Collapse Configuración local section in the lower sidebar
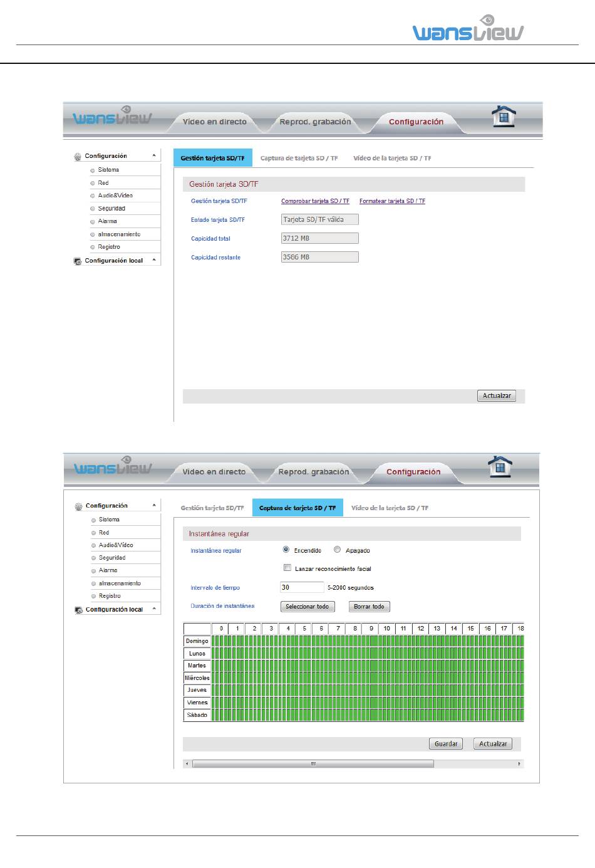The image size is (595, 868). 154,609
